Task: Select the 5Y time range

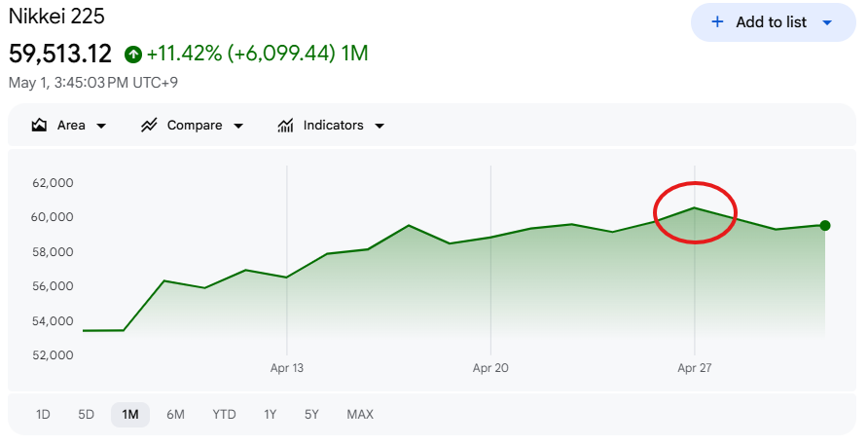Action: [x=311, y=415]
